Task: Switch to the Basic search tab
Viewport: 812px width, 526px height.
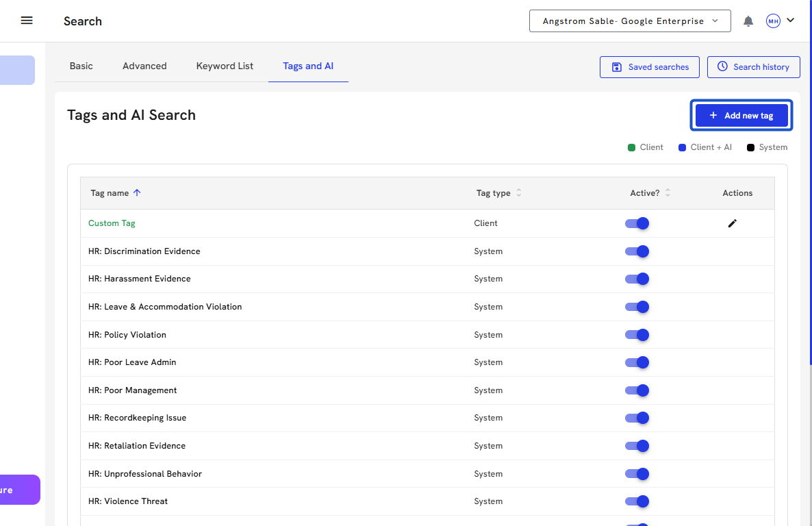Action: click(x=81, y=66)
